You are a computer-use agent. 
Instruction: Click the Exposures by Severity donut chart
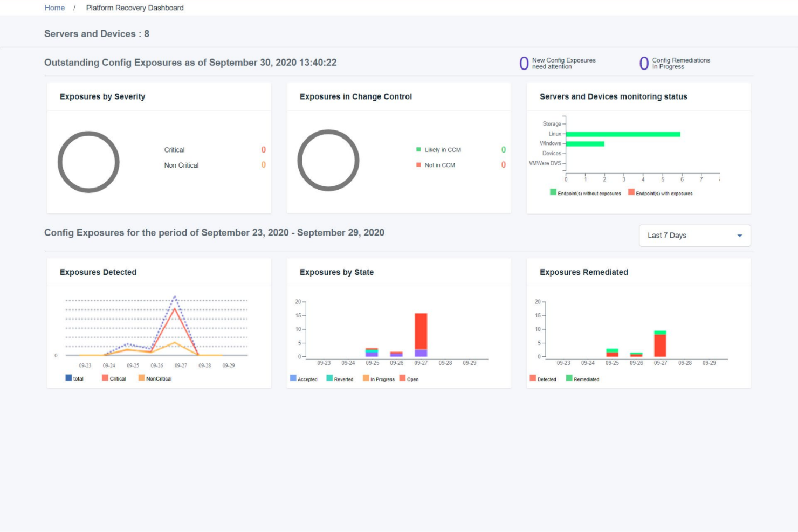coord(88,162)
